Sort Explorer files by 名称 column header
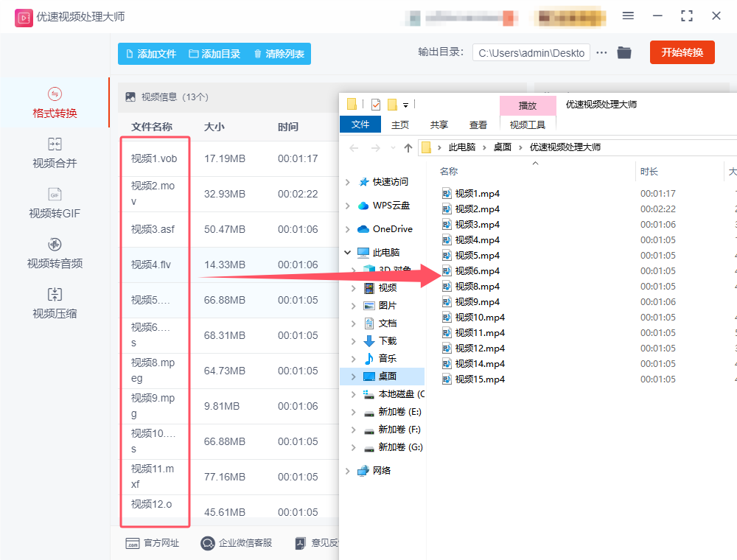 [448, 172]
